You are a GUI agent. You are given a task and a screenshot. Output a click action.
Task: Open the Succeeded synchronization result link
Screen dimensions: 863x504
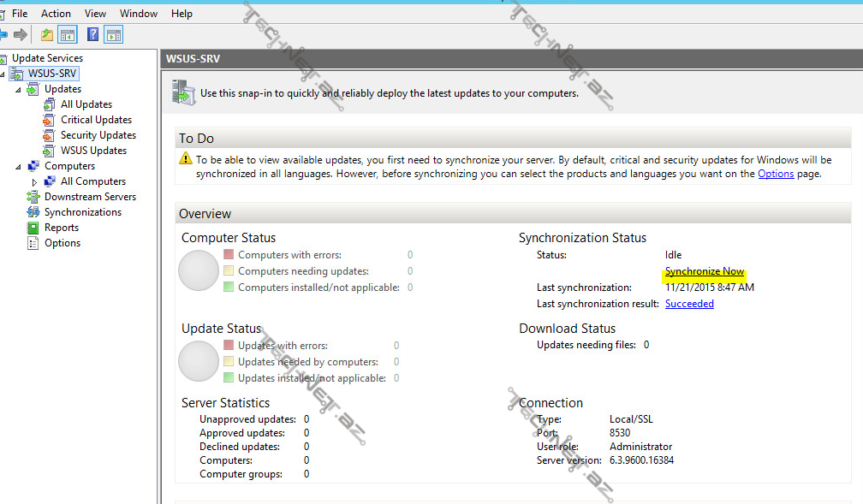click(x=689, y=304)
